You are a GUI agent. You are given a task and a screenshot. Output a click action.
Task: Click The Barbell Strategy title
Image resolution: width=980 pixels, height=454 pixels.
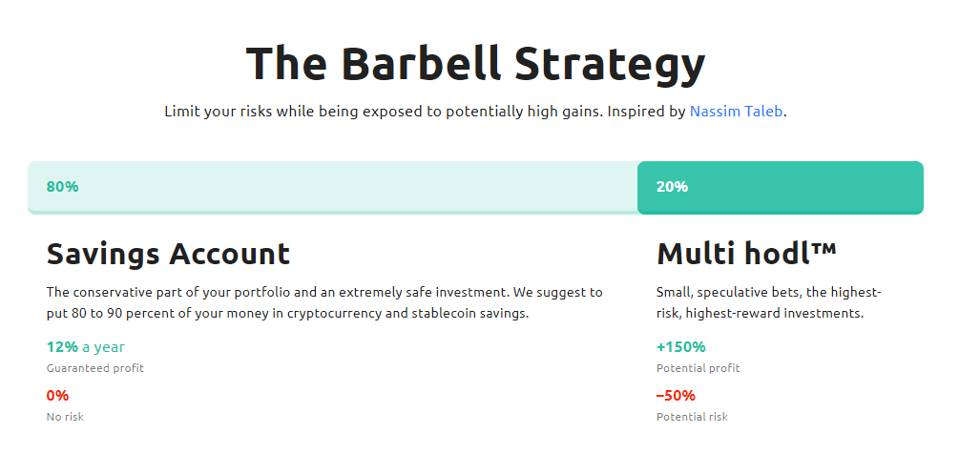[475, 64]
